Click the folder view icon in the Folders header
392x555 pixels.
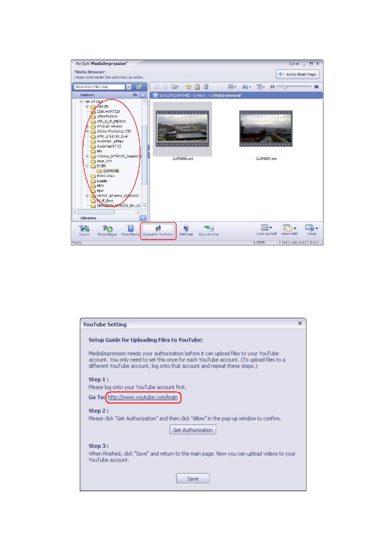pos(135,95)
